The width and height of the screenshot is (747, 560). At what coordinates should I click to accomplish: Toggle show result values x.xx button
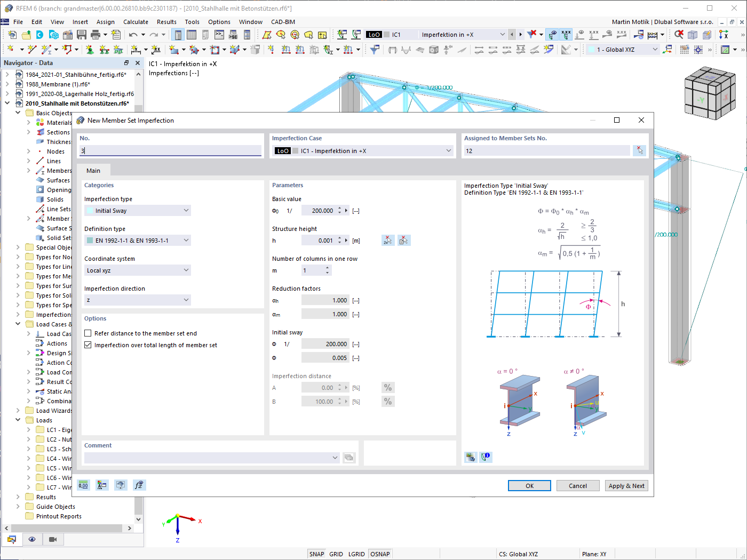[566, 35]
